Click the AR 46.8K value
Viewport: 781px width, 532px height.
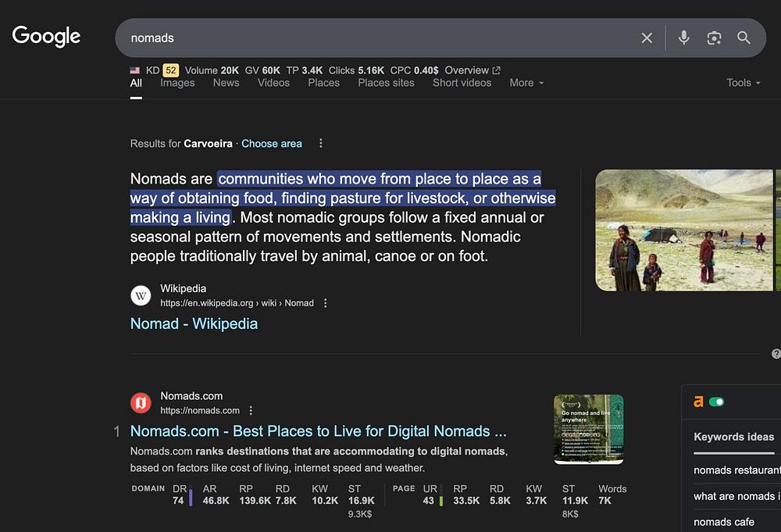pyautogui.click(x=216, y=495)
